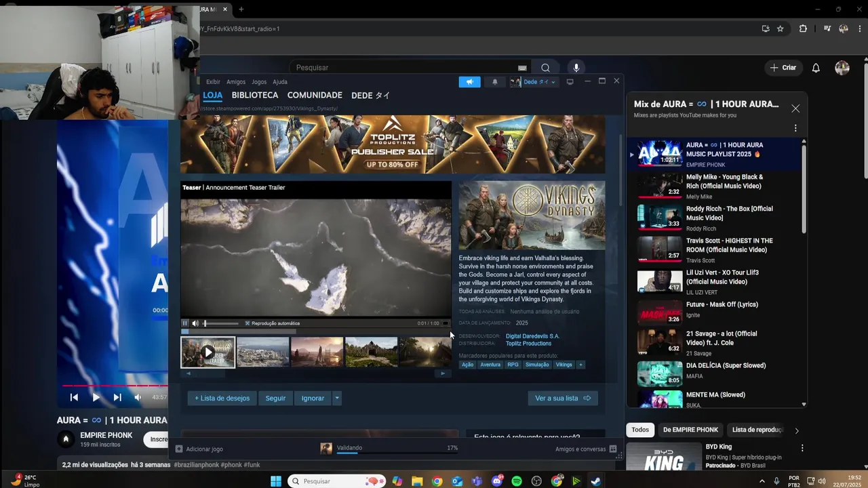Screen dimensions: 868x488
Task: Click the thumbnail strip left arrow
Action: click(189, 373)
